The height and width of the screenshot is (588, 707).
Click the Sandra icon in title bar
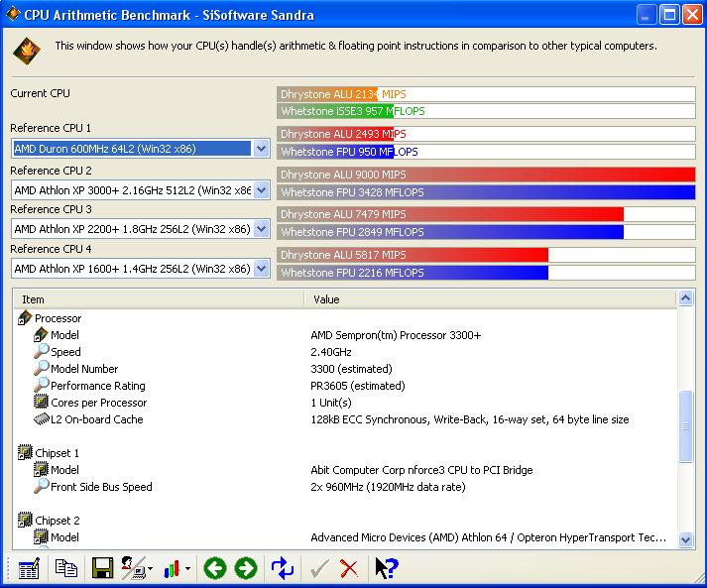coord(13,15)
